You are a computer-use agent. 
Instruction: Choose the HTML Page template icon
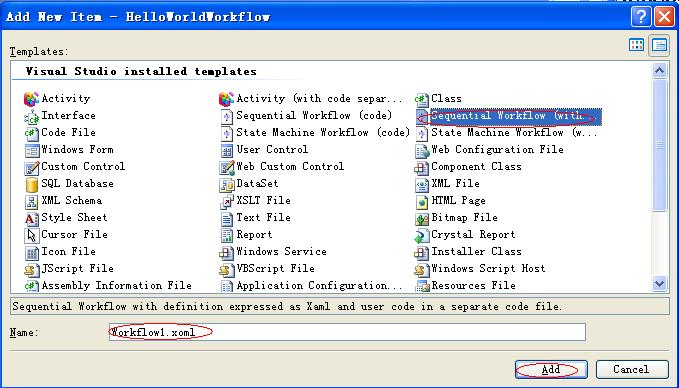coord(421,201)
